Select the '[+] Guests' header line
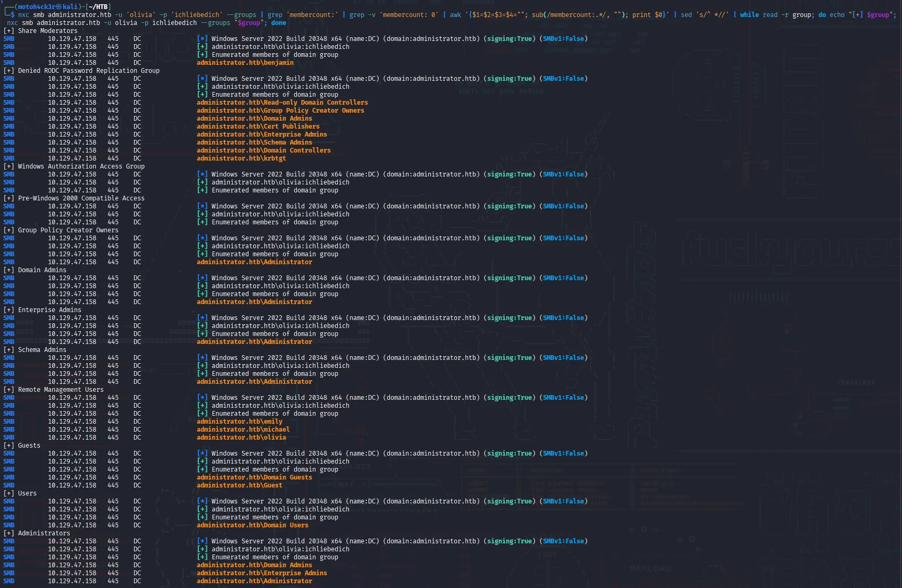This screenshot has width=902, height=588. [x=22, y=446]
